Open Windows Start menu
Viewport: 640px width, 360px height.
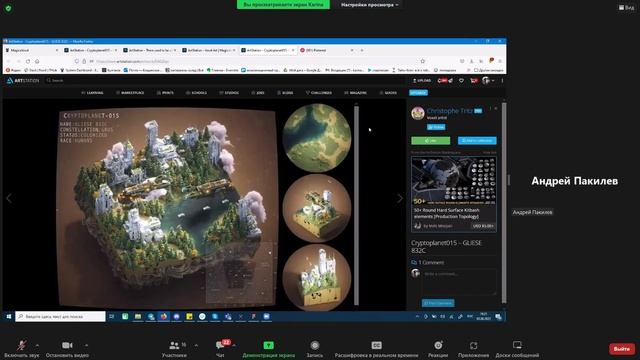click(x=9, y=316)
